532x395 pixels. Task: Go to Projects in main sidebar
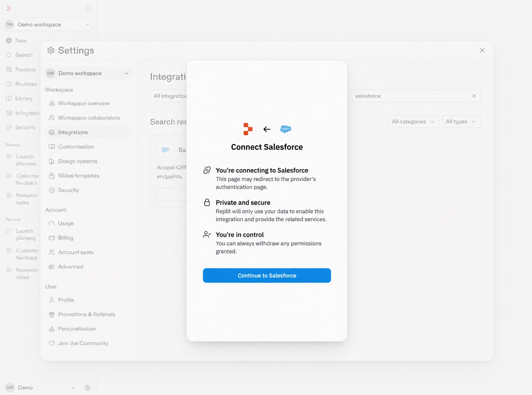(21, 69)
